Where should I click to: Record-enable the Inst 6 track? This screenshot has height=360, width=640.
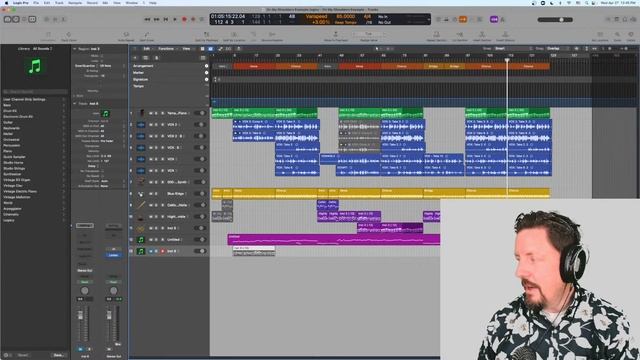coord(162,251)
